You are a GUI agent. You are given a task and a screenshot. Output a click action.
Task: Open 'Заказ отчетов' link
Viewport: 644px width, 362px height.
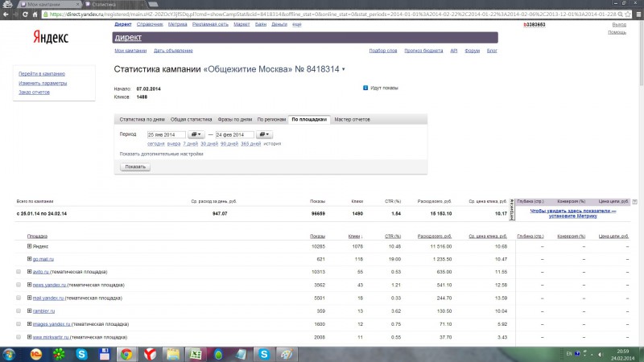[34, 93]
